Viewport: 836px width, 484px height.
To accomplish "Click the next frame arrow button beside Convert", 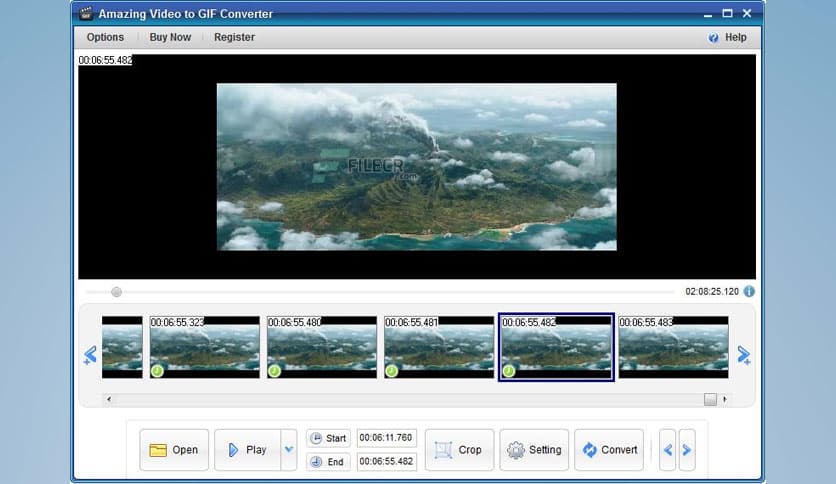I will tap(687, 450).
